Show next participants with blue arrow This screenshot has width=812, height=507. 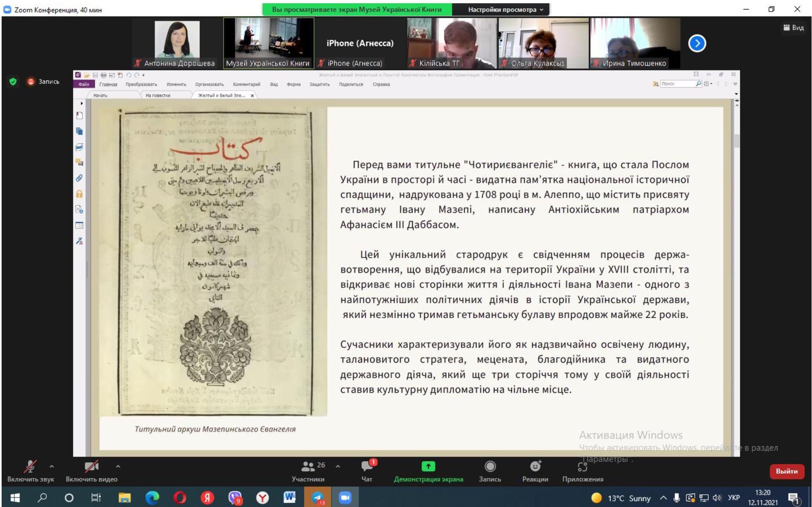pos(697,43)
